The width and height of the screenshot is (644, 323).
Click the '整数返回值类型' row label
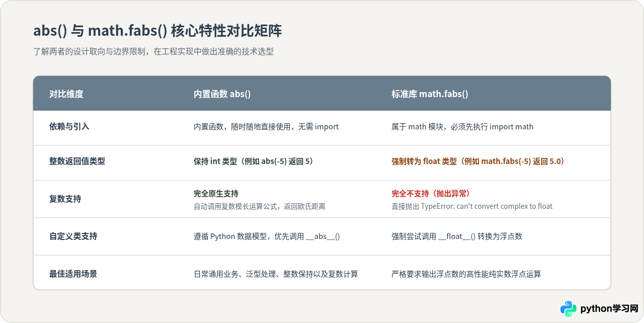point(77,161)
